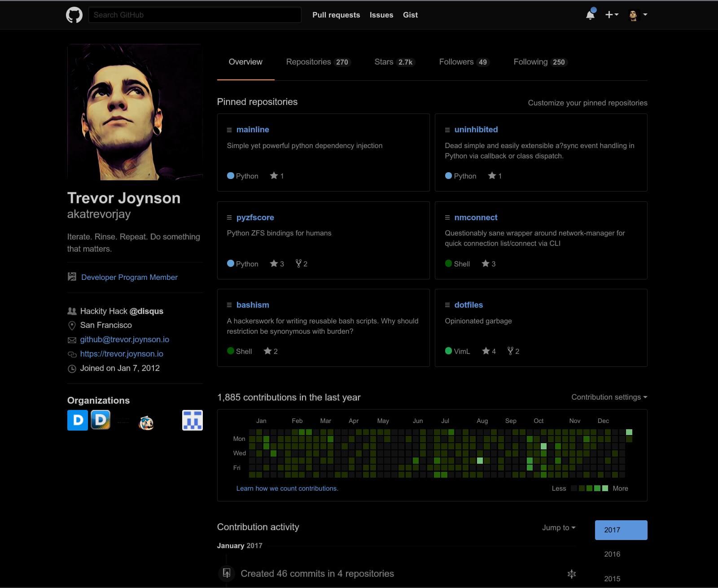
Task: Grab the drag handle on mainline card
Action: pyautogui.click(x=229, y=130)
